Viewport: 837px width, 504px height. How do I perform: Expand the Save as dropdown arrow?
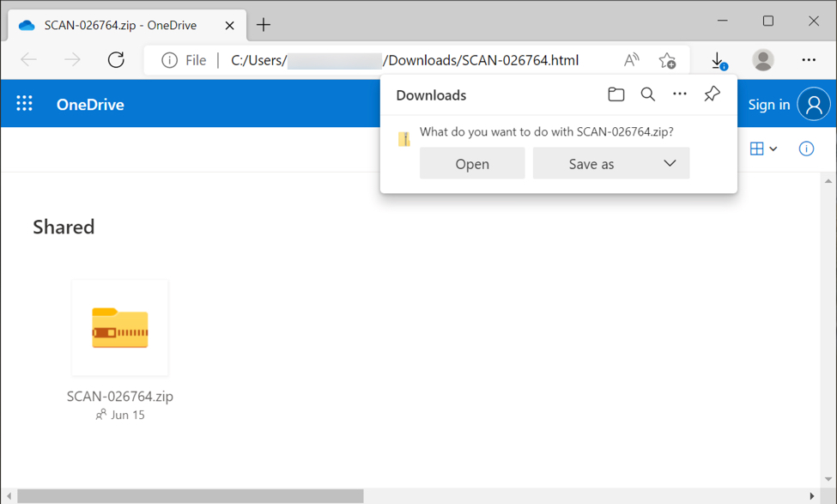pyautogui.click(x=670, y=163)
